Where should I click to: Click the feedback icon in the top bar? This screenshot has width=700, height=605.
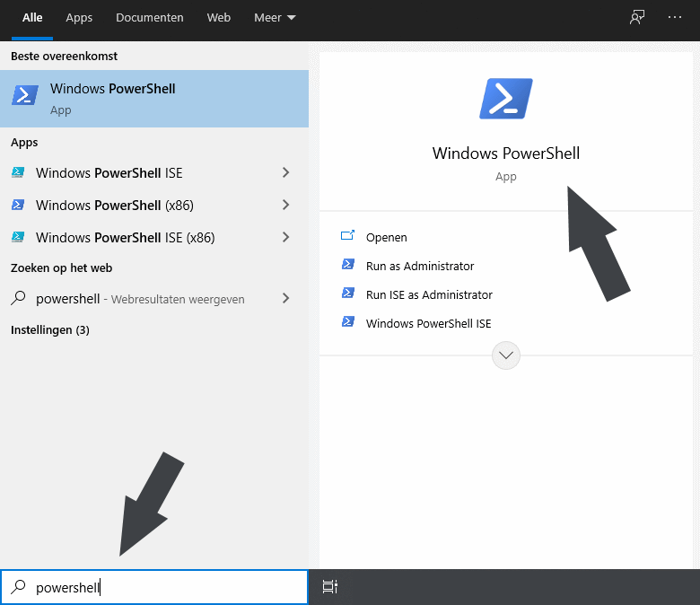tap(637, 17)
